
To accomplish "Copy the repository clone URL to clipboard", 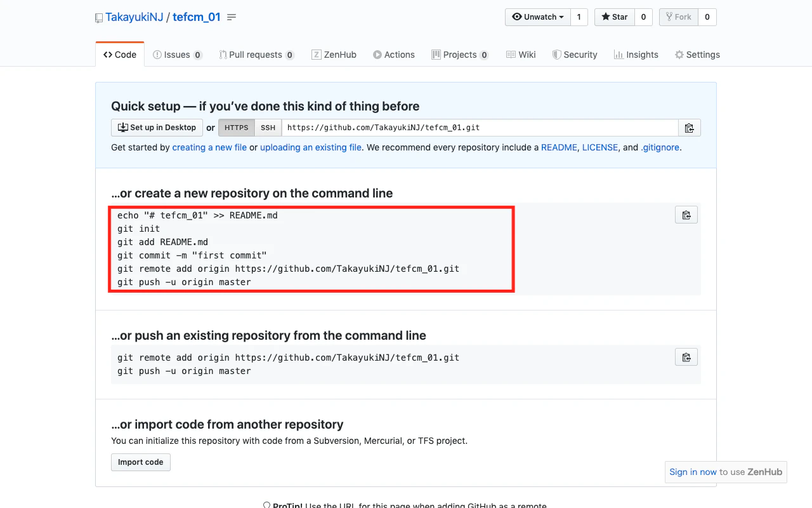I will click(690, 128).
